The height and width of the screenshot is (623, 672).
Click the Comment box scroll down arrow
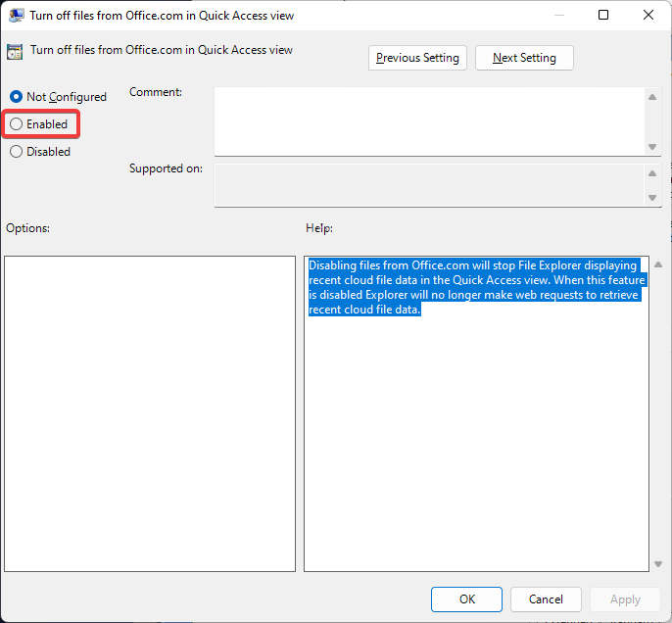coord(652,147)
